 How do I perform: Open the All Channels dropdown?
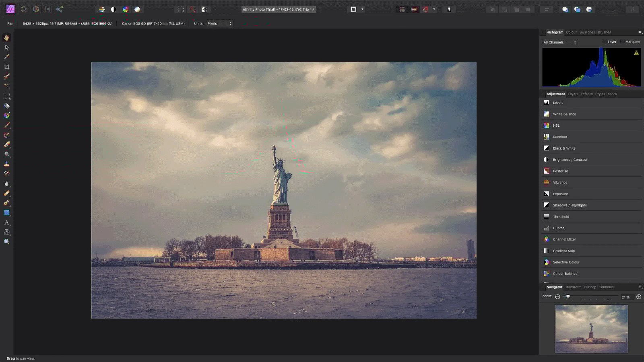559,42
